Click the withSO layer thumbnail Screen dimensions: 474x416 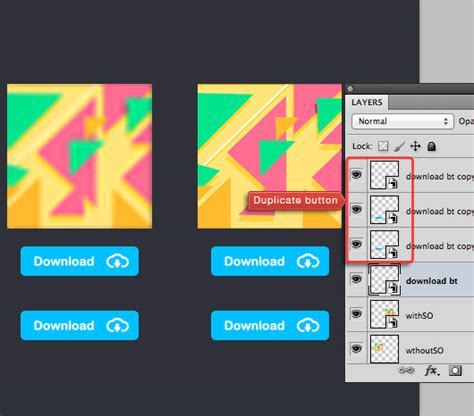[384, 315]
